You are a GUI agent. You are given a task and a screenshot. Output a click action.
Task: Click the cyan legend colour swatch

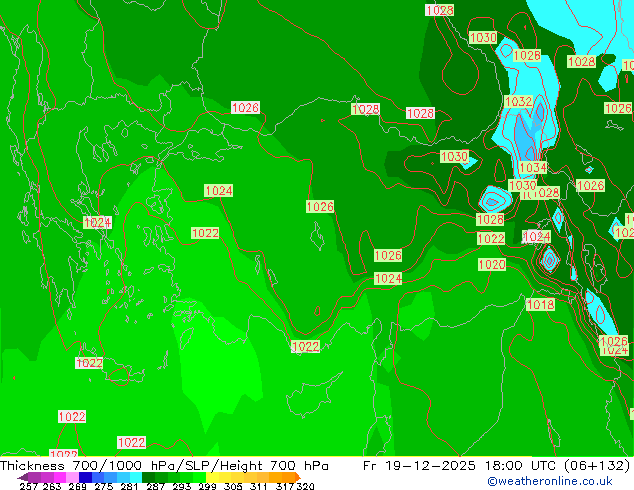[136, 477]
